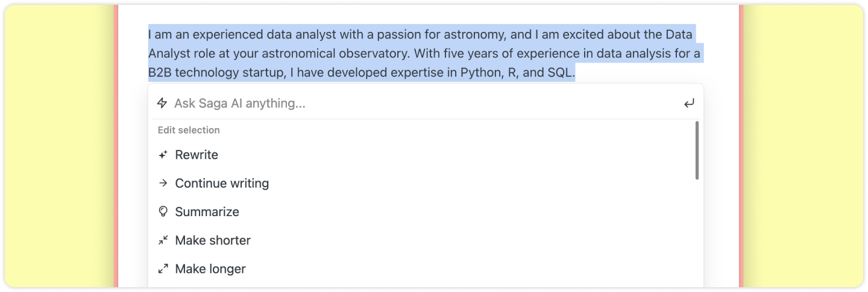Choose Make longer in the menu
This screenshot has height=292, width=868.
(x=210, y=269)
